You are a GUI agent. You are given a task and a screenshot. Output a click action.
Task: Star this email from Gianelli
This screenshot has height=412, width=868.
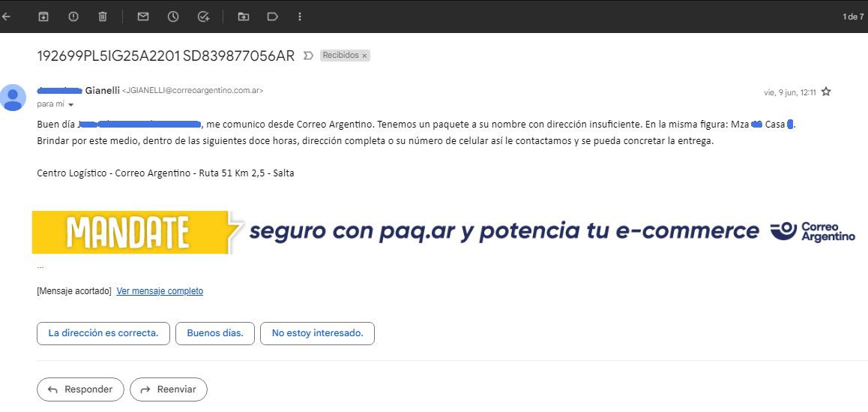point(826,92)
